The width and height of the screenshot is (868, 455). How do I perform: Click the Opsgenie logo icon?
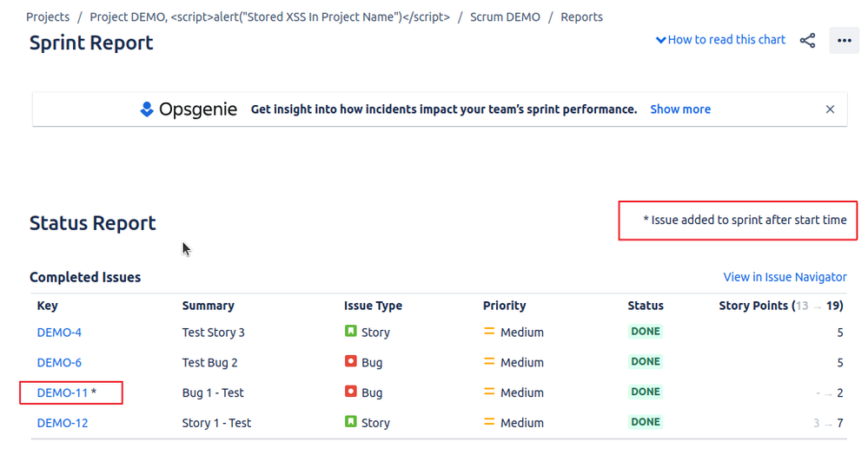[147, 109]
